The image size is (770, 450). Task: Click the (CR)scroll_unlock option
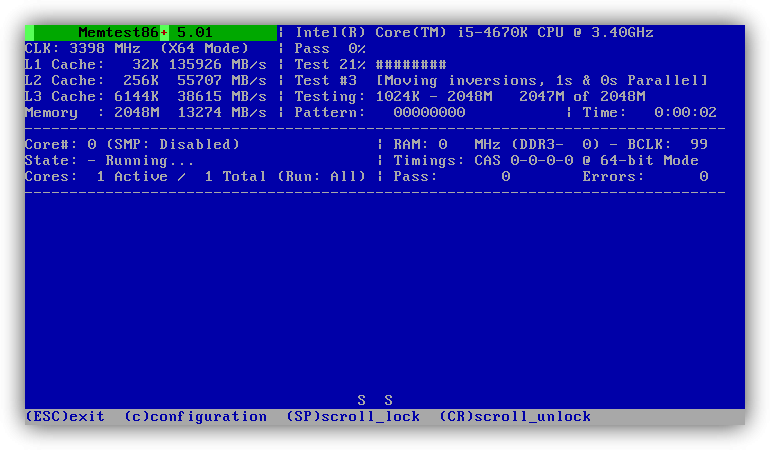coord(515,417)
